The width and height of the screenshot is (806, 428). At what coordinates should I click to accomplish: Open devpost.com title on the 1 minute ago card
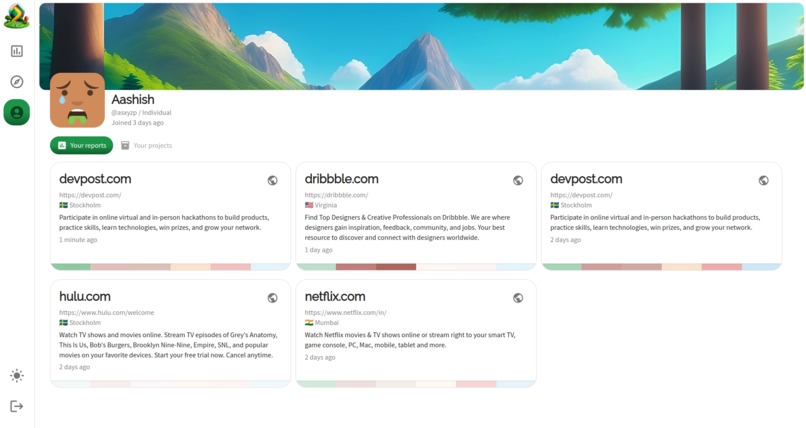click(95, 179)
